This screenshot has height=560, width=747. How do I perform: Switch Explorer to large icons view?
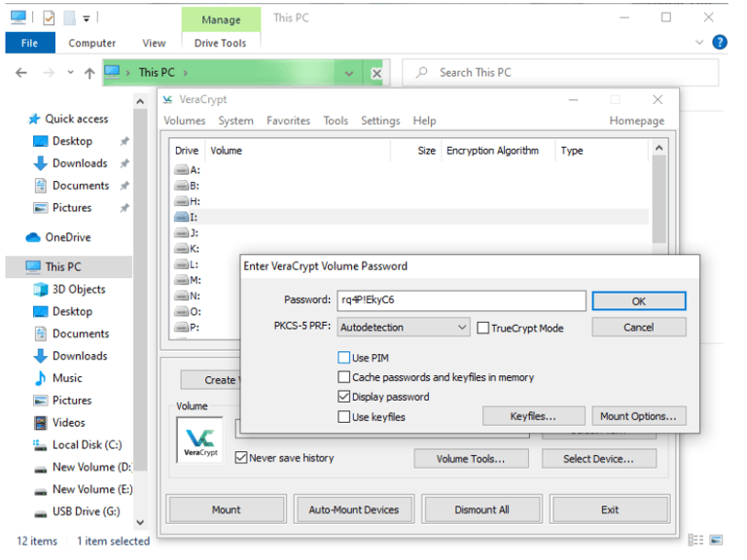pyautogui.click(x=716, y=540)
